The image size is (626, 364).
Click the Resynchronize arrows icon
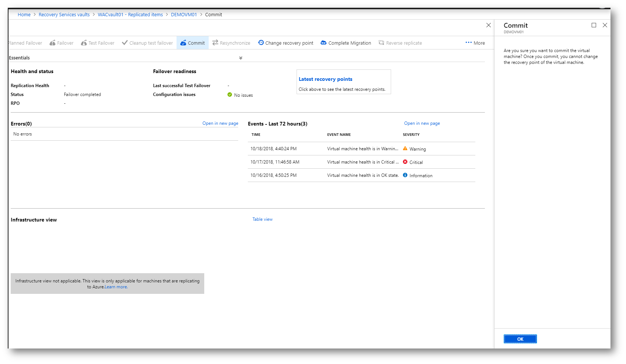(215, 43)
